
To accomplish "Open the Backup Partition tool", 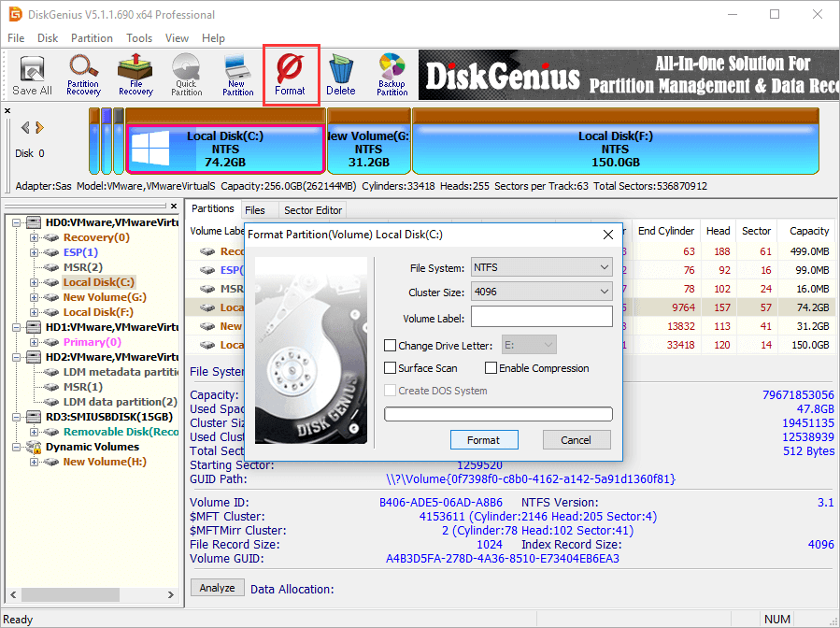I will [x=392, y=76].
